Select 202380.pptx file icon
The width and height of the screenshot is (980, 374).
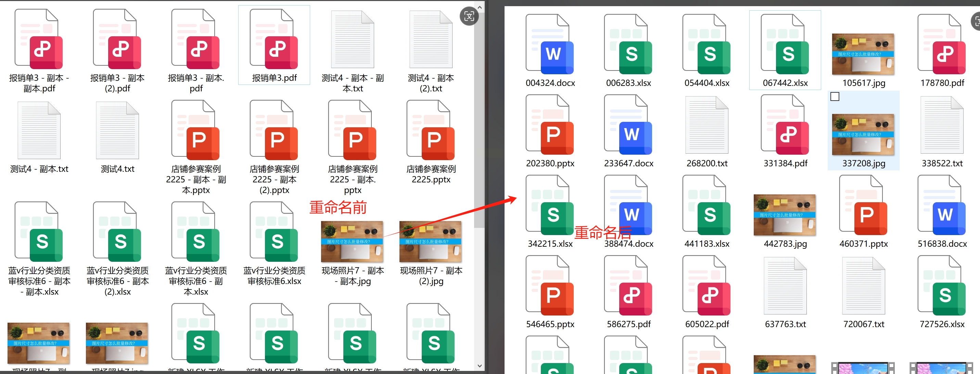pos(550,125)
